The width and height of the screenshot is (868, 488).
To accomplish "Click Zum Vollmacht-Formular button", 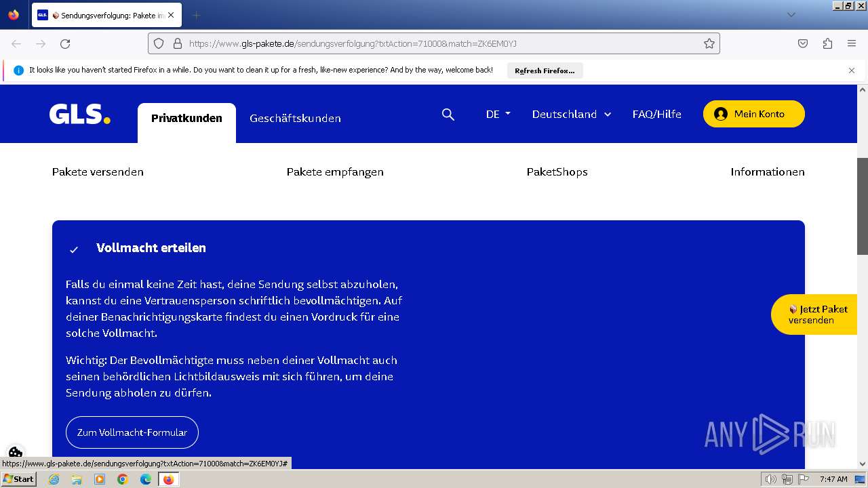I will pyautogui.click(x=132, y=432).
